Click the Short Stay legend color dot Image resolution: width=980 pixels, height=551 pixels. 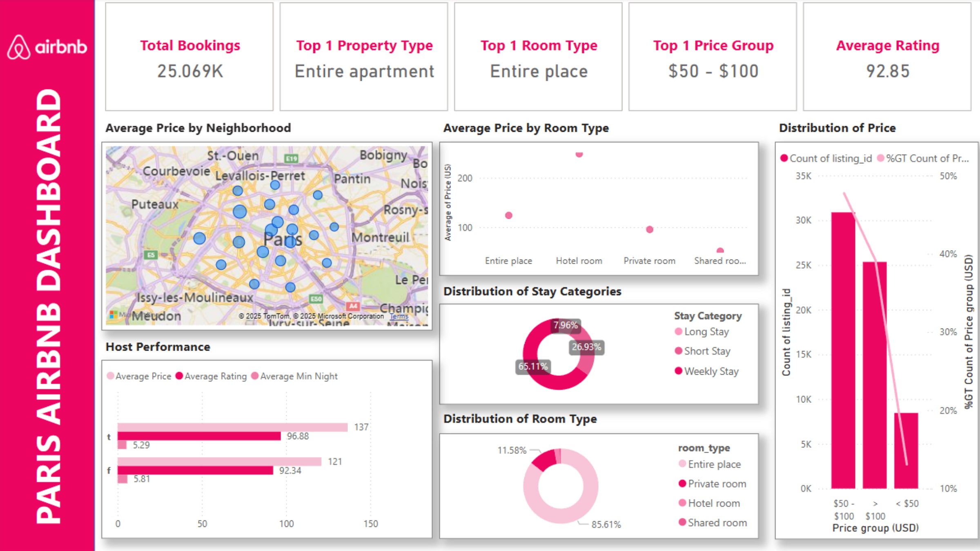[x=678, y=351]
